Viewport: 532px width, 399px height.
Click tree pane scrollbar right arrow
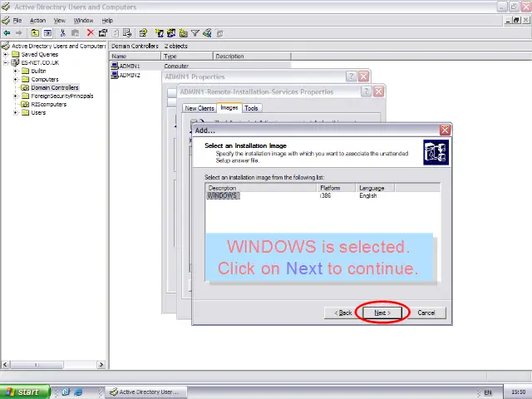coord(101,365)
